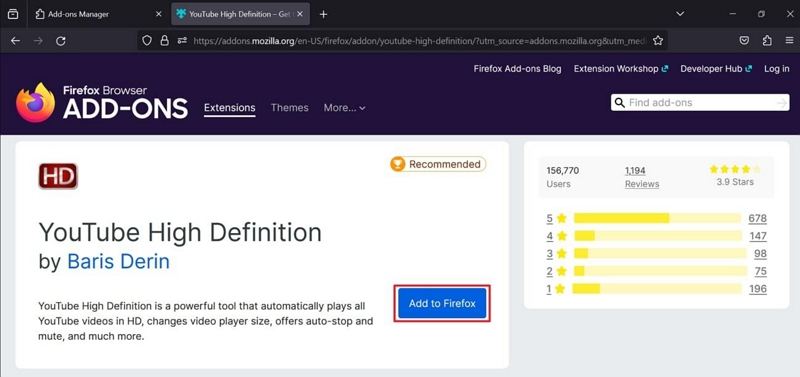Viewport: 800px width, 377px height.
Task: Click the 5-star rating bar
Action: pyautogui.click(x=657, y=218)
